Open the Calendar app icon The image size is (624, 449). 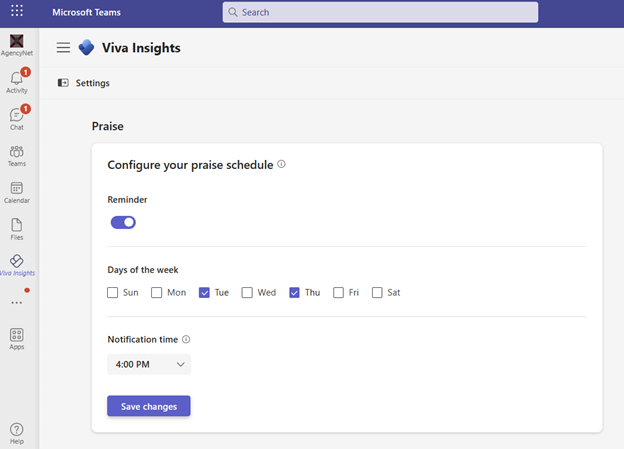point(16,190)
